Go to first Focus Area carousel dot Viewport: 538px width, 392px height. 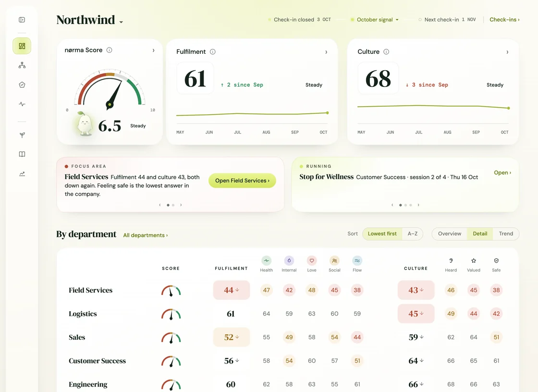[x=168, y=205]
